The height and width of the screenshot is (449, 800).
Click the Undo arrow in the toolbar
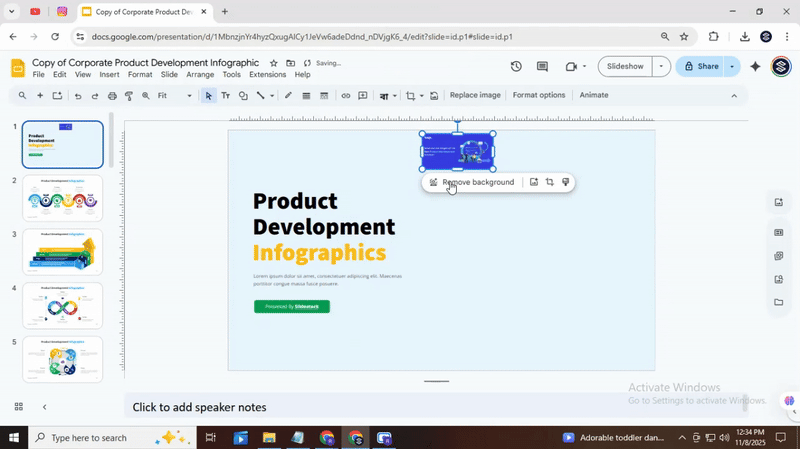pyautogui.click(x=77, y=96)
